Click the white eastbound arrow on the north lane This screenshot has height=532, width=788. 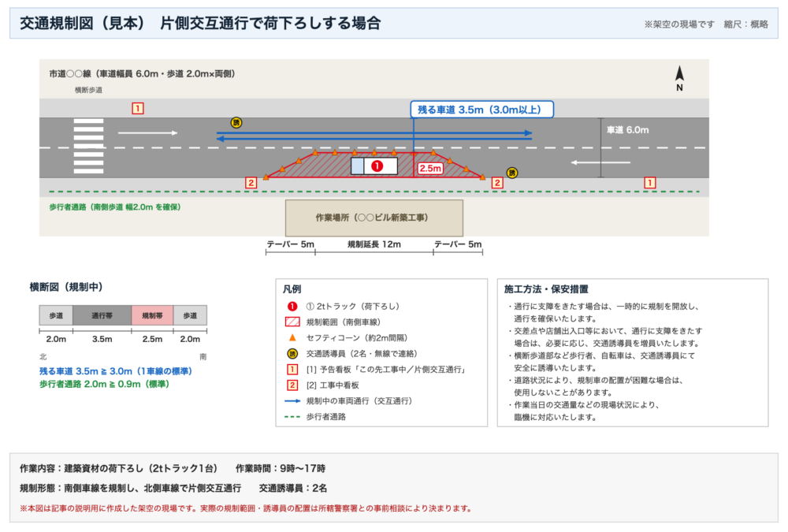148,132
